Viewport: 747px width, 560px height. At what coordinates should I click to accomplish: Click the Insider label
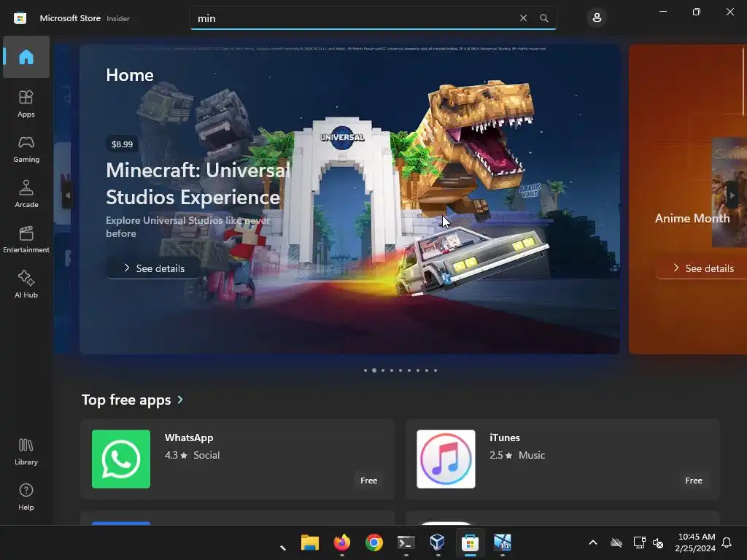point(118,18)
